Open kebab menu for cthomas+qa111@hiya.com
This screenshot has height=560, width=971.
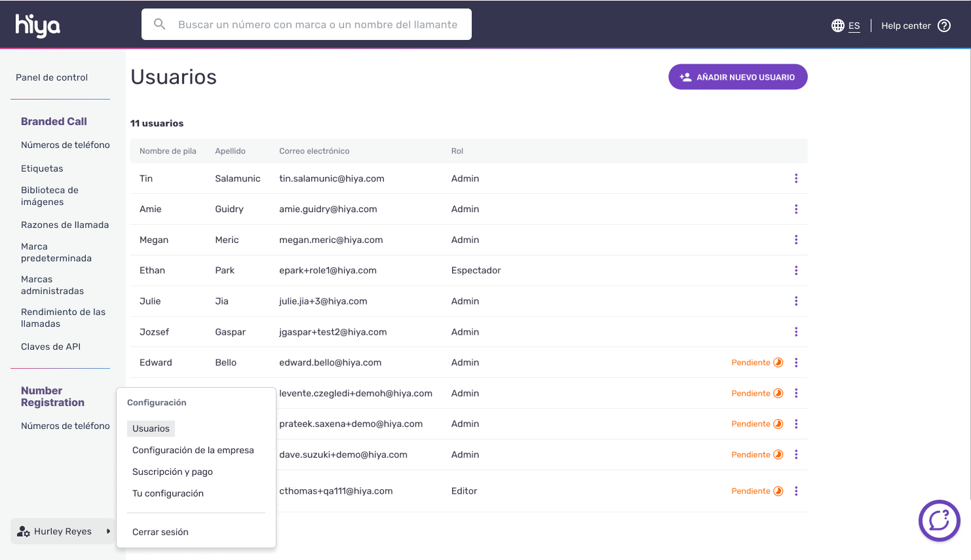pos(796,491)
